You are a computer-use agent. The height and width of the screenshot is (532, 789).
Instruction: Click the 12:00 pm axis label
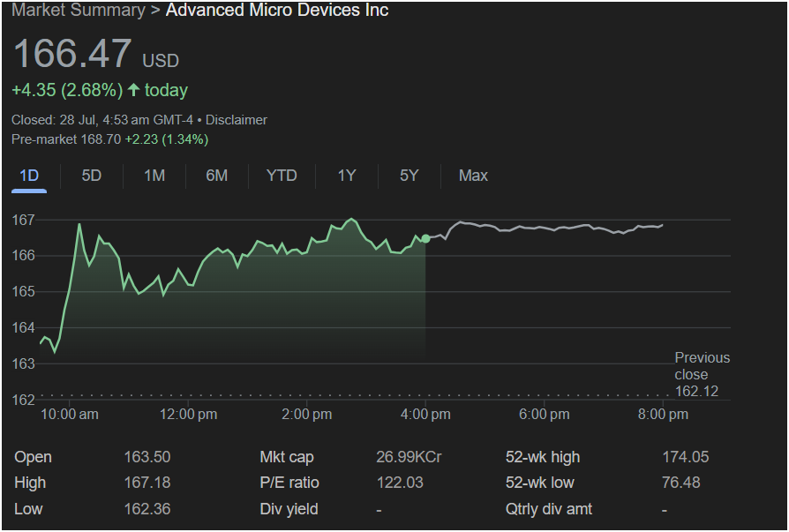pos(189,415)
